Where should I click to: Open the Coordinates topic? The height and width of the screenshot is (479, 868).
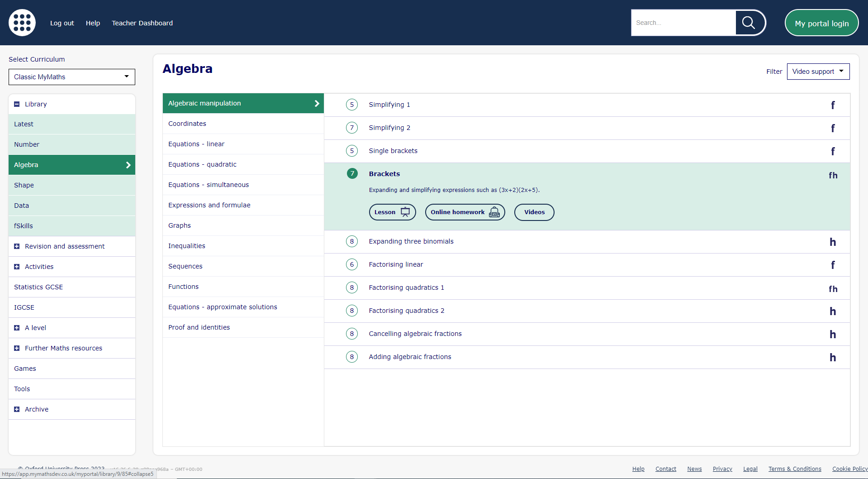click(x=243, y=124)
